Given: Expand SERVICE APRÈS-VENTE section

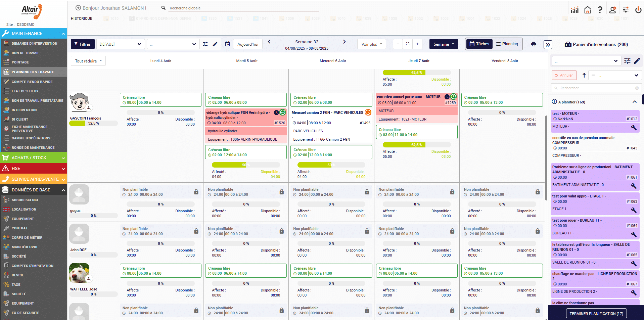Looking at the screenshot, I should point(63,179).
